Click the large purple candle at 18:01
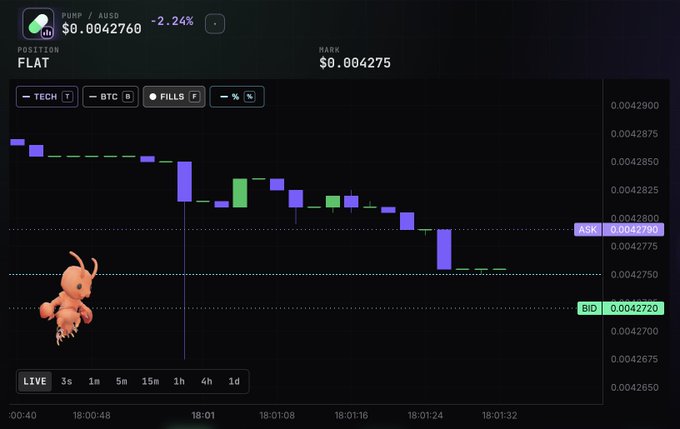Image resolution: width=680 pixels, height=429 pixels. click(184, 181)
